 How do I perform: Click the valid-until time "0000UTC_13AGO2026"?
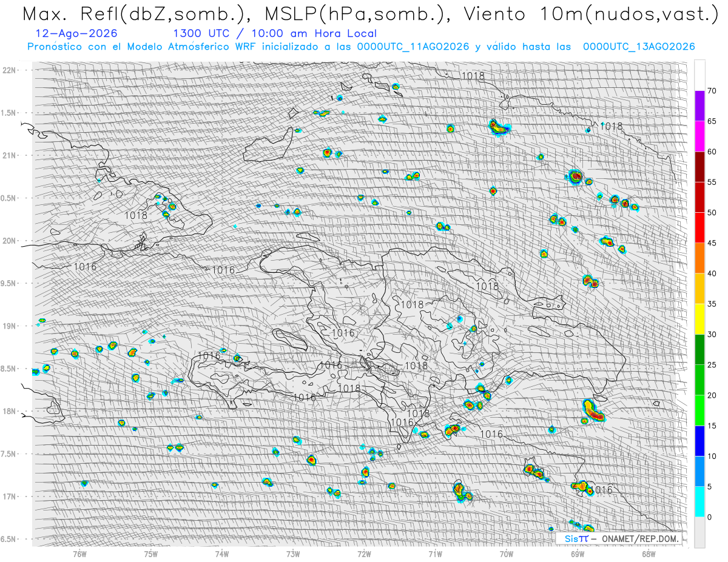pyautogui.click(x=639, y=47)
